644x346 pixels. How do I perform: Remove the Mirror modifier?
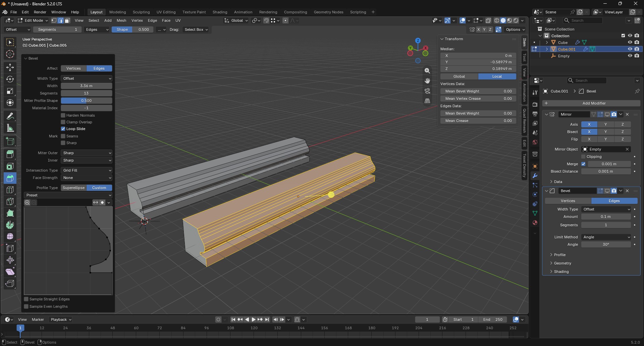627,114
